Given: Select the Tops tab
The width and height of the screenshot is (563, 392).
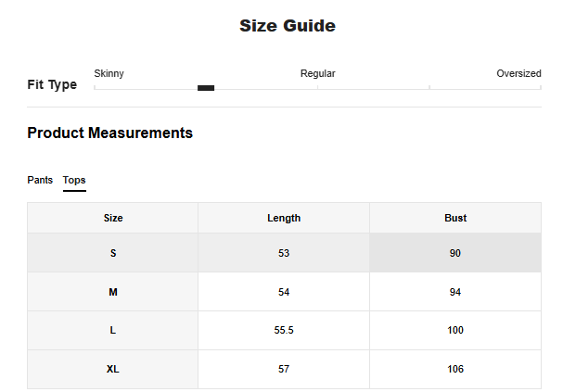Looking at the screenshot, I should pos(74,180).
